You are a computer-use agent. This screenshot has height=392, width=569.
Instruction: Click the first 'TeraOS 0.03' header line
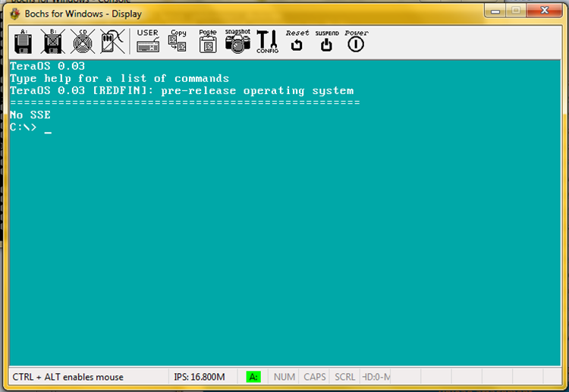[x=48, y=66]
